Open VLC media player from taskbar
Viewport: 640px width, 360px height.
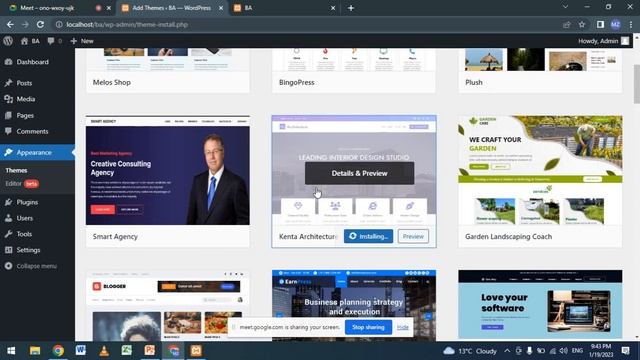[104, 351]
